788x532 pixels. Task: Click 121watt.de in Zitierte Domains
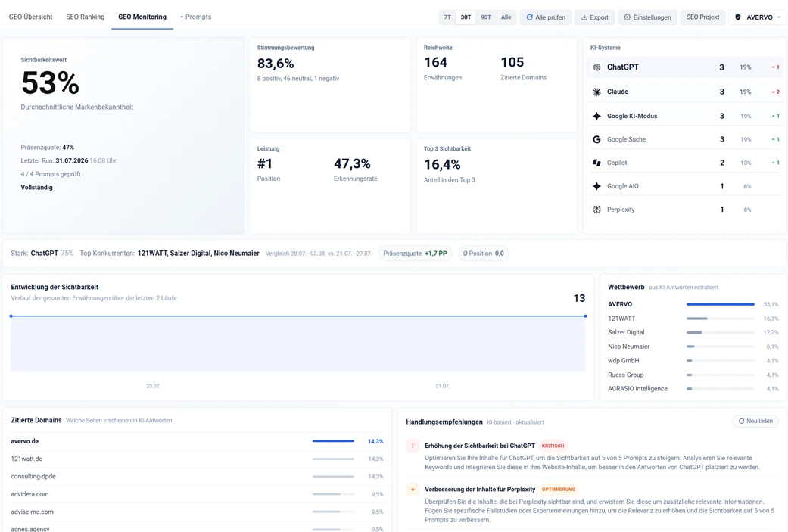(x=26, y=459)
